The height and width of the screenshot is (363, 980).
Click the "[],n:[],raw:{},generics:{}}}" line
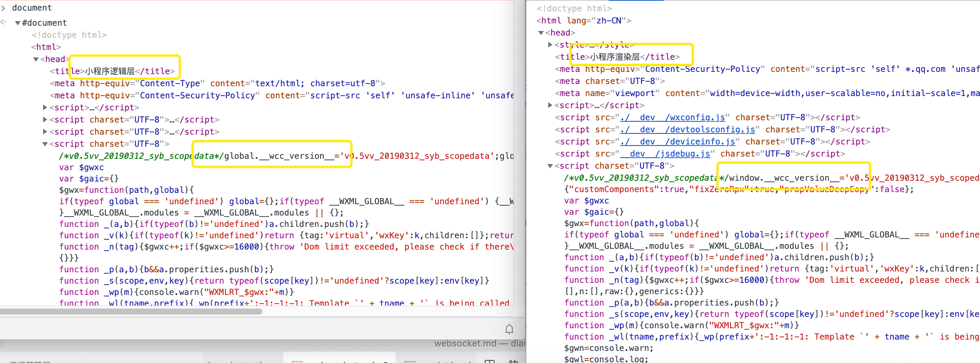[634, 292]
